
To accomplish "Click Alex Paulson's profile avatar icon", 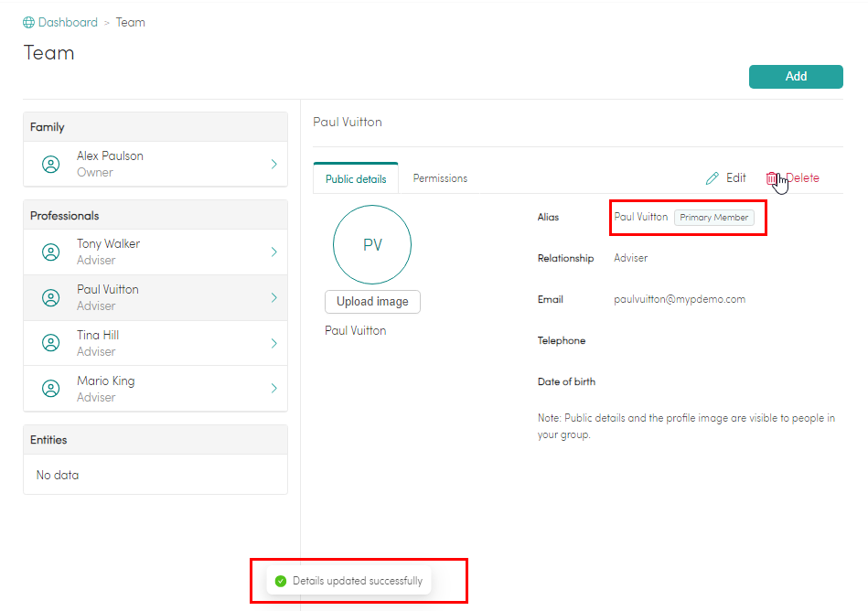I will coord(51,164).
